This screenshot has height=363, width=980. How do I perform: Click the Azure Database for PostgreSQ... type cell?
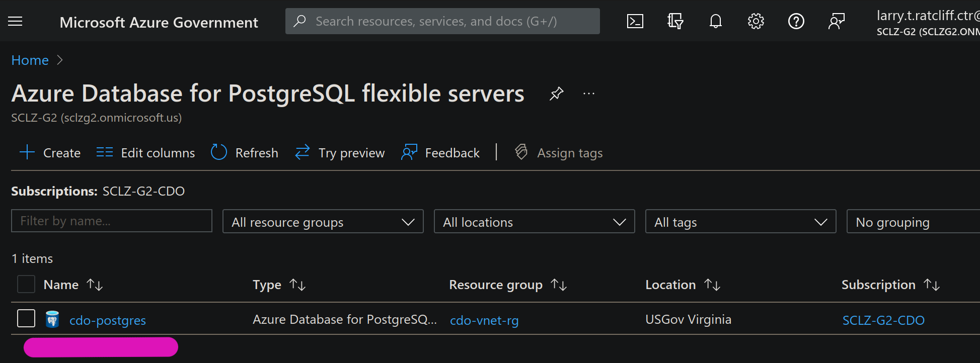(x=345, y=319)
